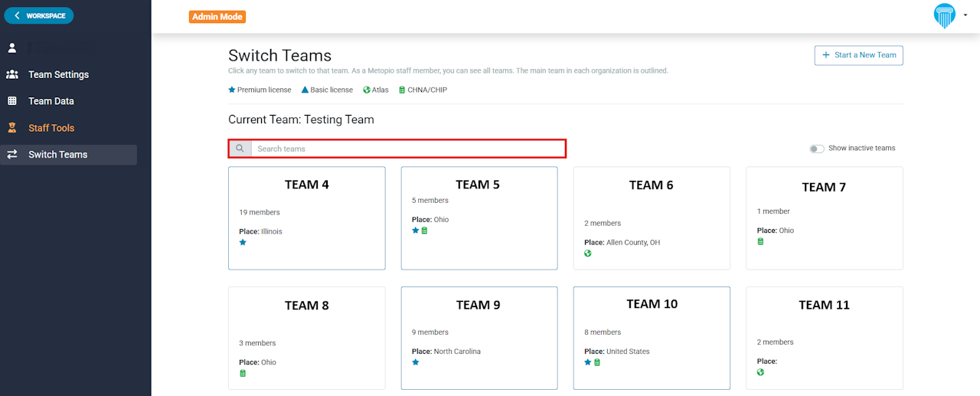Click the Staff Tools worker icon
This screenshot has width=980, height=396.
click(x=12, y=128)
